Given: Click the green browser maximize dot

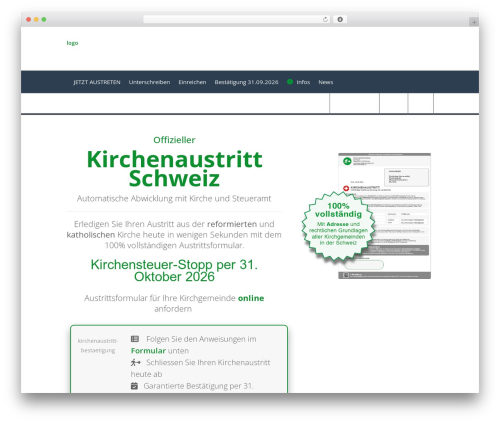Looking at the screenshot, I should point(44,19).
